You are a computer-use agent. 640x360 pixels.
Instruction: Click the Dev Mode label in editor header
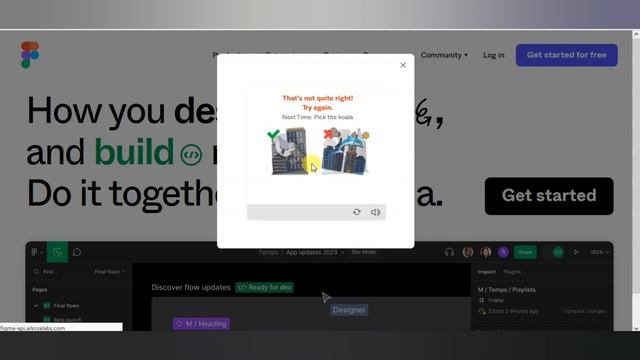pos(363,252)
